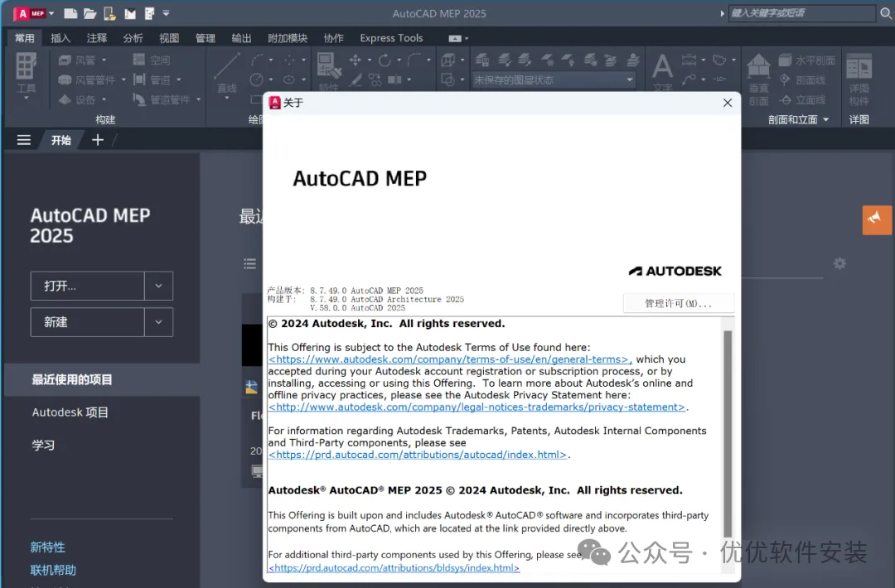Click the 打开... button on start page
The height and width of the screenshot is (588, 895).
coord(87,286)
